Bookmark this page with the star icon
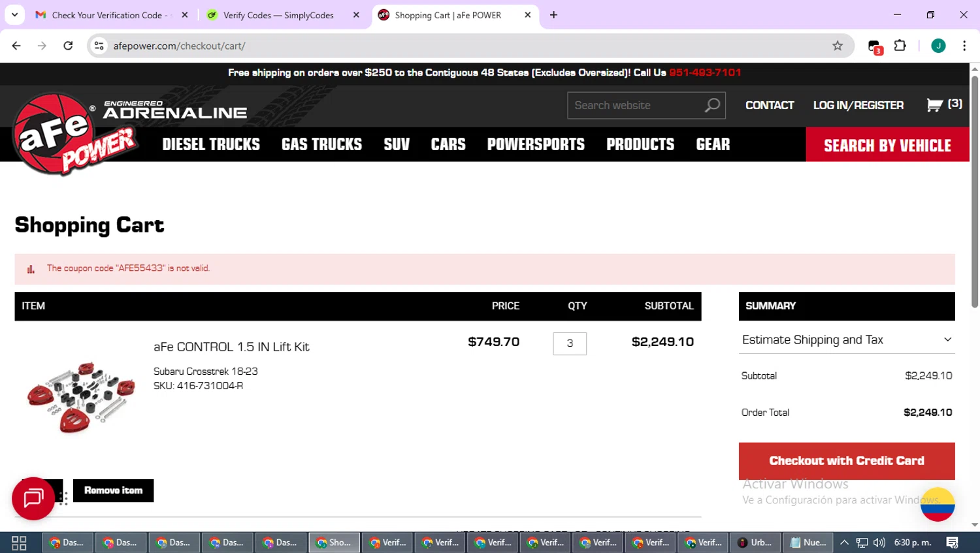The height and width of the screenshot is (553, 980). coord(838,46)
